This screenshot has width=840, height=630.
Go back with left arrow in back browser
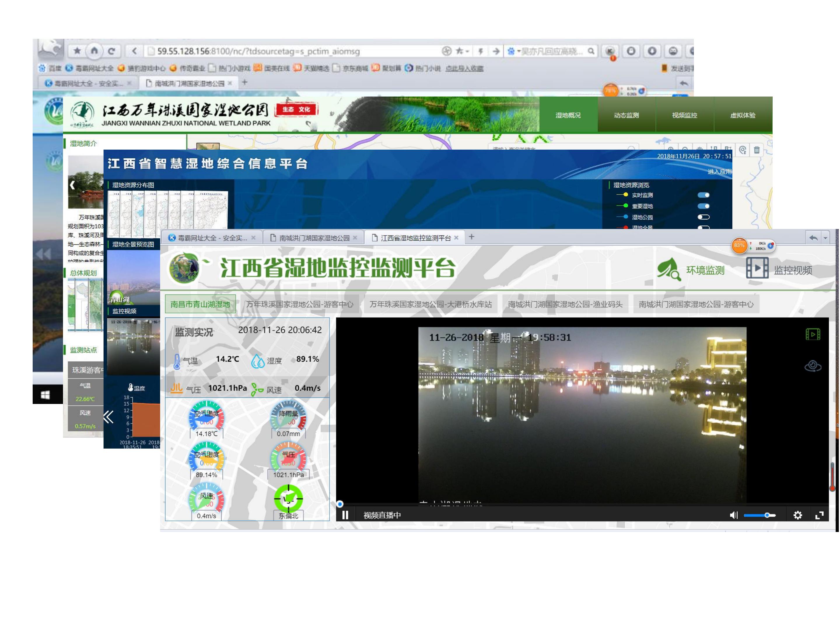134,50
